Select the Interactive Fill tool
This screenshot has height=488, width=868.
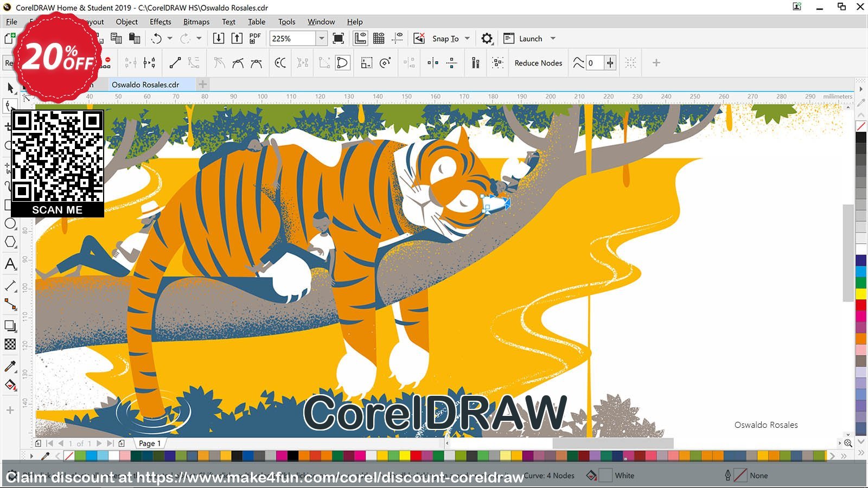click(10, 386)
